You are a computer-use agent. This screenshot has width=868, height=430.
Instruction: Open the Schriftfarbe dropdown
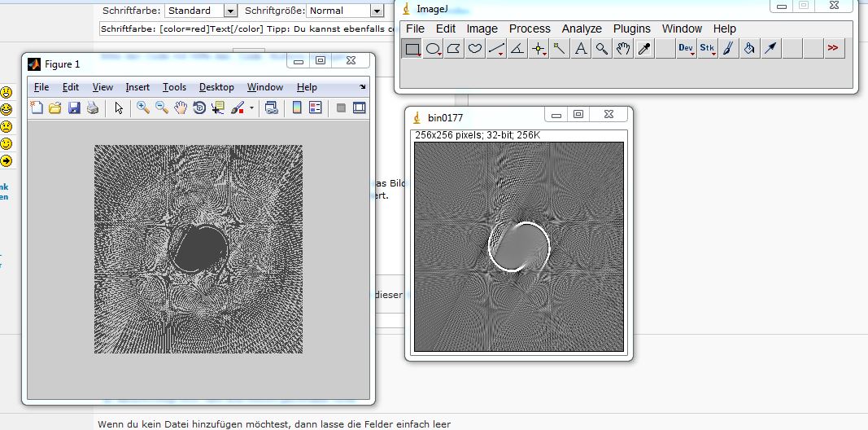point(230,11)
